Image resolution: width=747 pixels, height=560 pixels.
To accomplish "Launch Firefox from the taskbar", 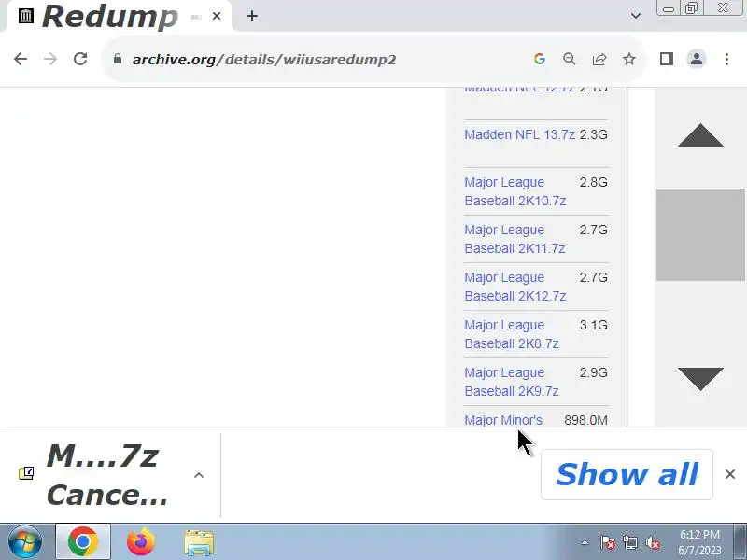I will (141, 542).
